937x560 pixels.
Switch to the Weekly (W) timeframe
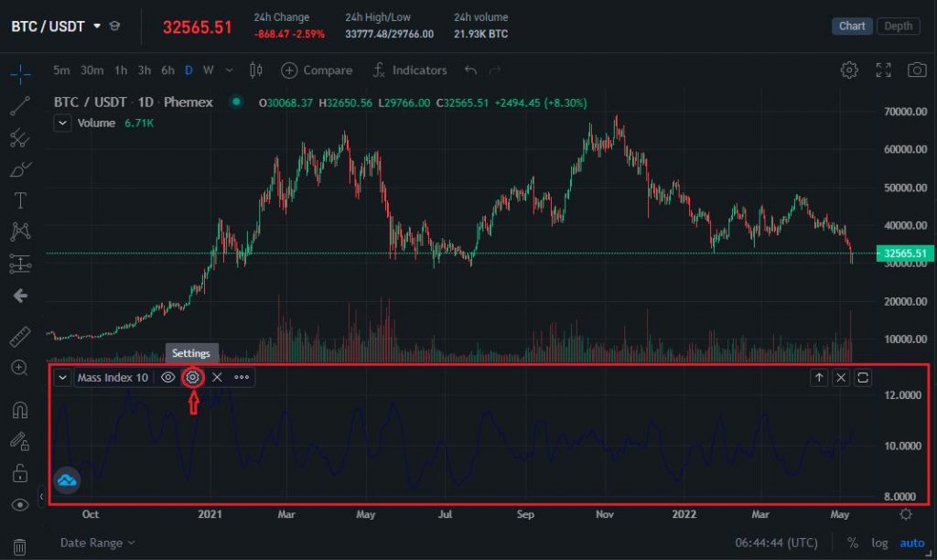[207, 70]
